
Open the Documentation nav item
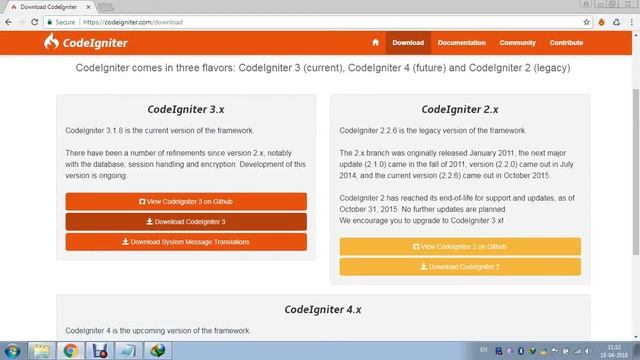click(x=462, y=43)
